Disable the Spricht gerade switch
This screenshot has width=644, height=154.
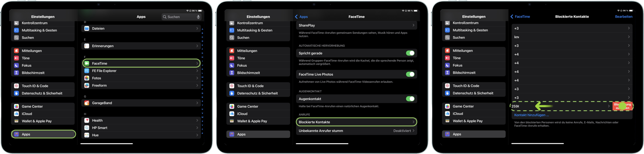410,53
